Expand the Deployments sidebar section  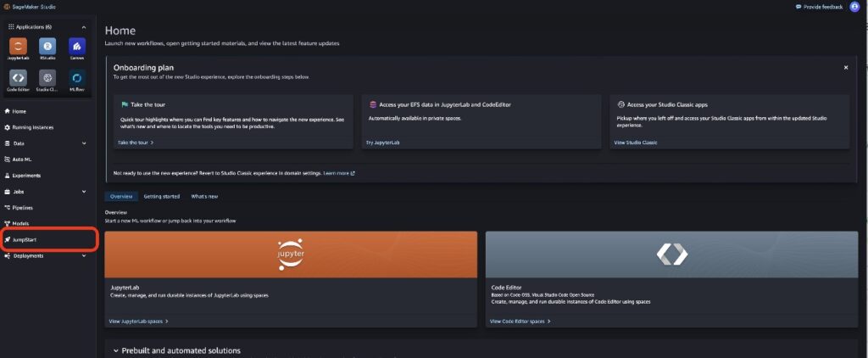(x=83, y=255)
